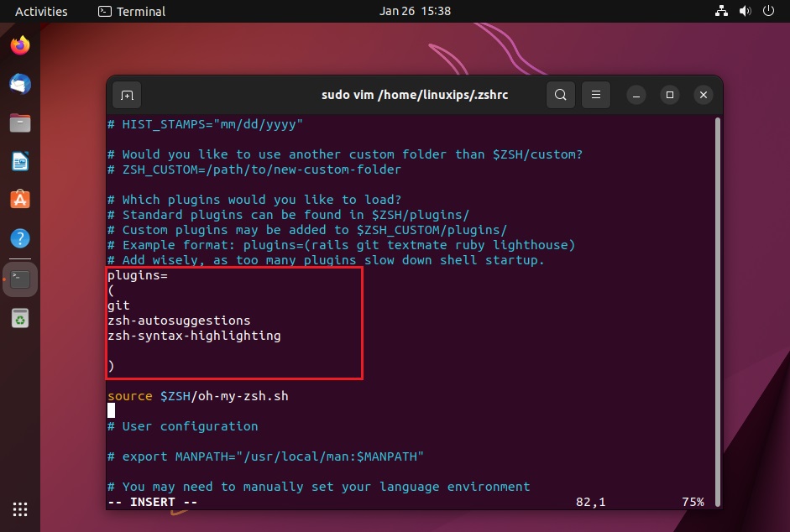The height and width of the screenshot is (532, 790).
Task: Open the terminal hamburger menu
Action: (x=595, y=95)
